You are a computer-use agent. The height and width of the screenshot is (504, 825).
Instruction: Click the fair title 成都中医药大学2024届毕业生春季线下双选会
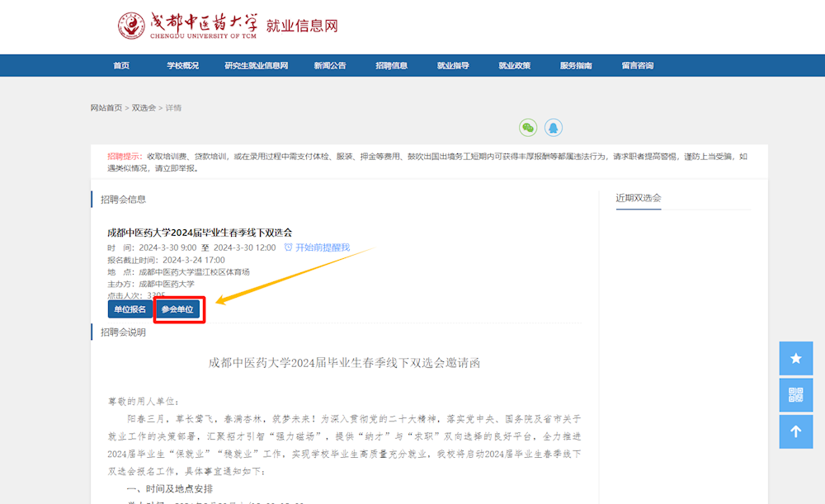(200, 233)
